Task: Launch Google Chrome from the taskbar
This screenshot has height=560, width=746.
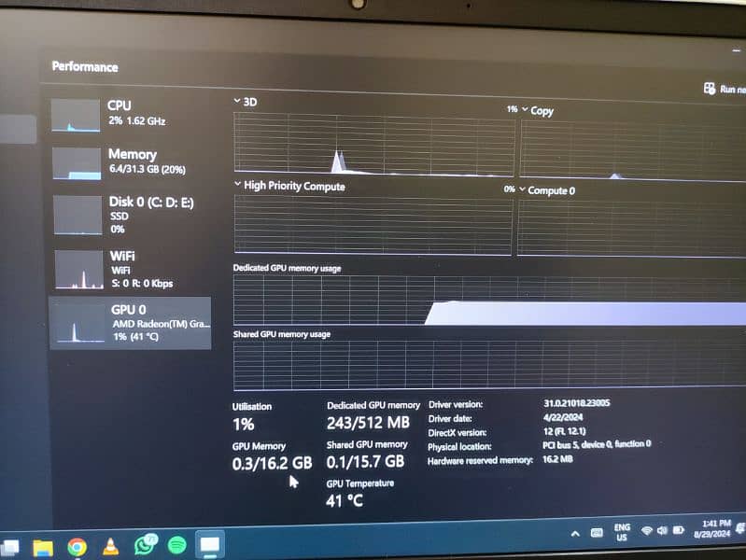Action: point(77,547)
